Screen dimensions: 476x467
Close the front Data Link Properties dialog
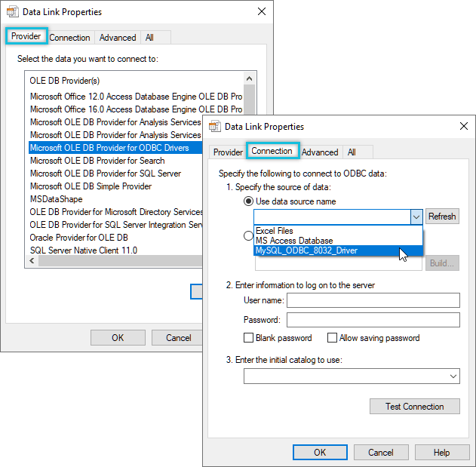[x=464, y=126]
